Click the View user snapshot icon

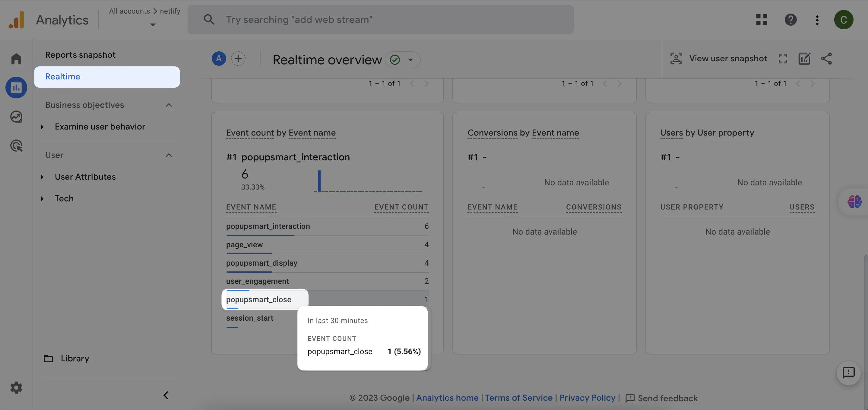tap(676, 58)
